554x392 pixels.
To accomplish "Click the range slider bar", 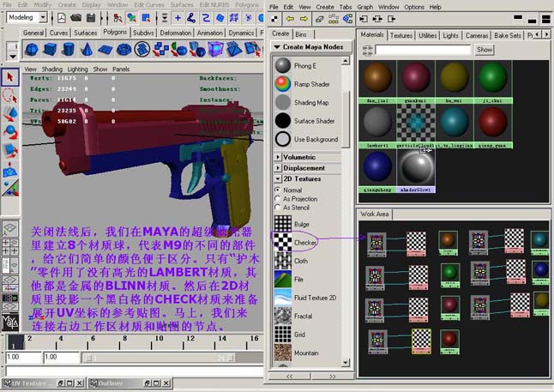I will click(x=159, y=358).
